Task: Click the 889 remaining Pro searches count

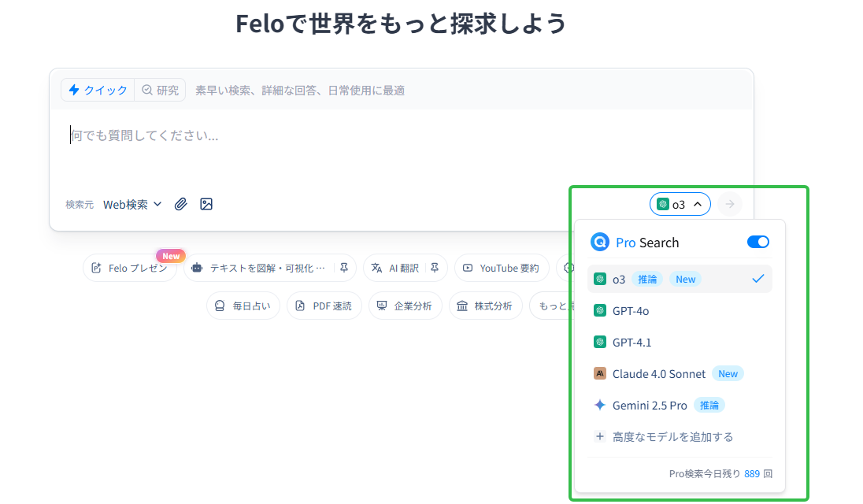Action: point(752,474)
